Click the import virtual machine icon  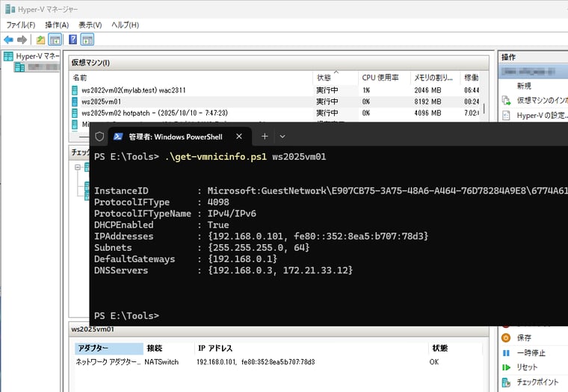pyautogui.click(x=507, y=100)
